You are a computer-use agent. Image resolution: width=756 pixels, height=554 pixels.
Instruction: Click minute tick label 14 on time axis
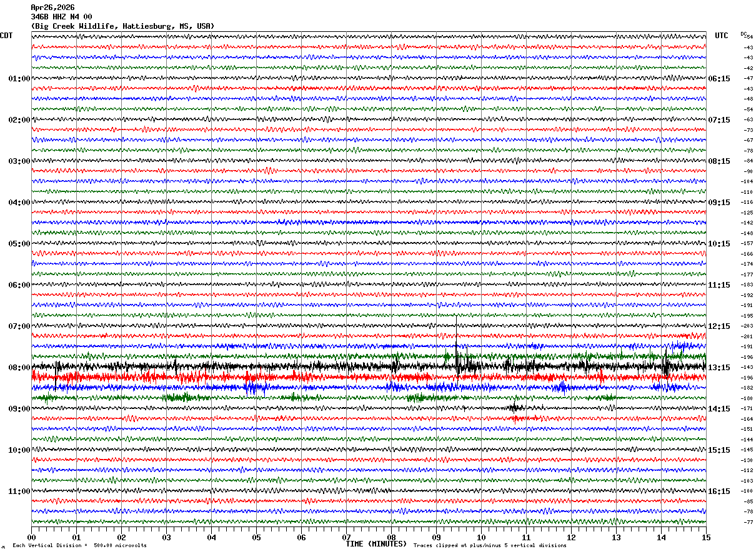[x=661, y=538]
